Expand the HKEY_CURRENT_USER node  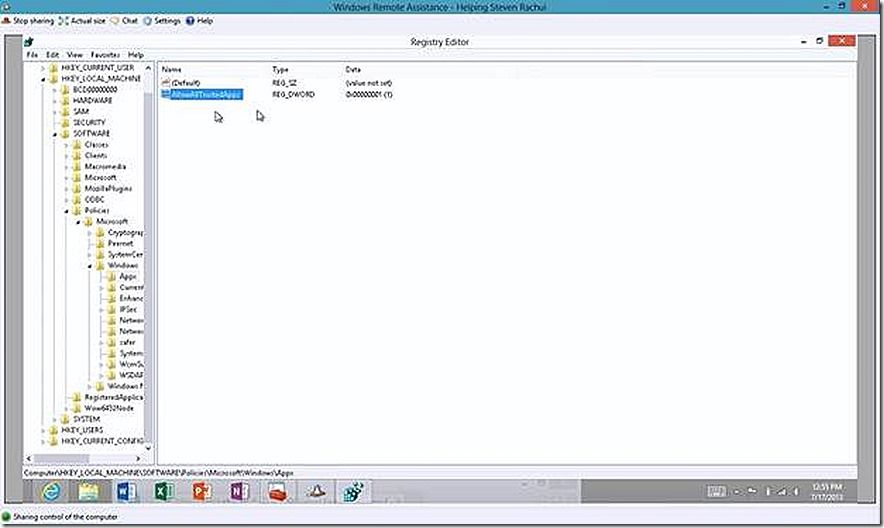point(43,68)
